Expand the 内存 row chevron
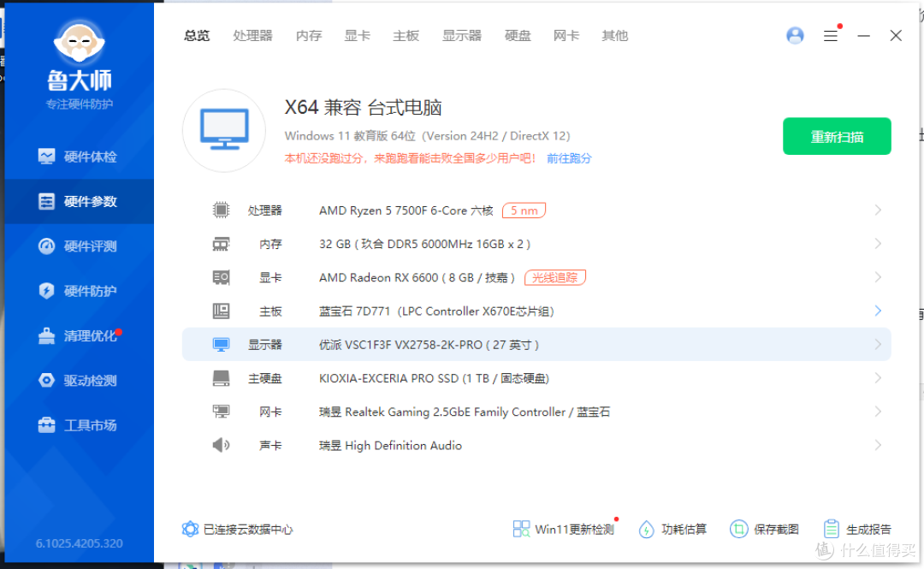The width and height of the screenshot is (924, 569). (x=878, y=244)
